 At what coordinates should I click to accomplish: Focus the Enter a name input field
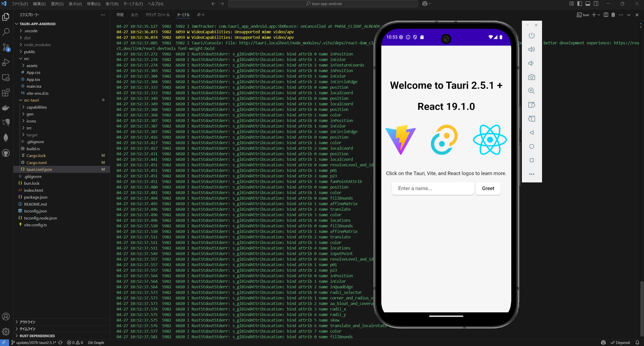[x=433, y=188]
